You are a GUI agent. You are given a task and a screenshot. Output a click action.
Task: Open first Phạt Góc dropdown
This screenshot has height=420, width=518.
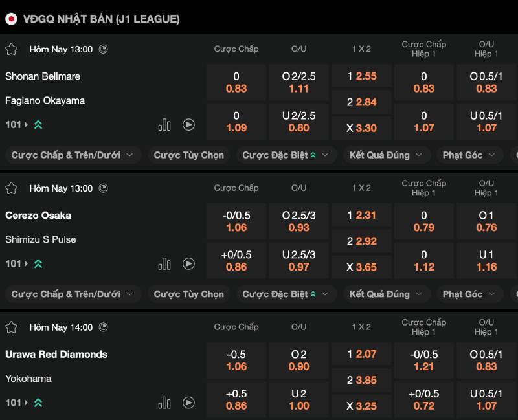tap(469, 155)
